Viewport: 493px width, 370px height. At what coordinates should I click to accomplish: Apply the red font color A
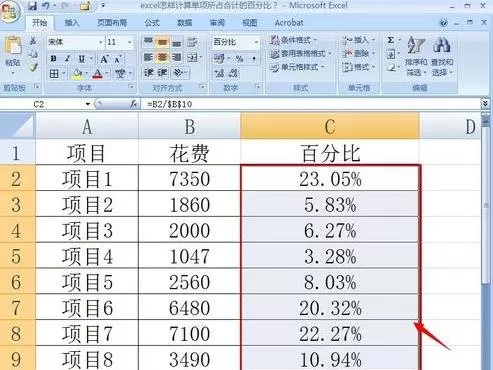pos(97,74)
